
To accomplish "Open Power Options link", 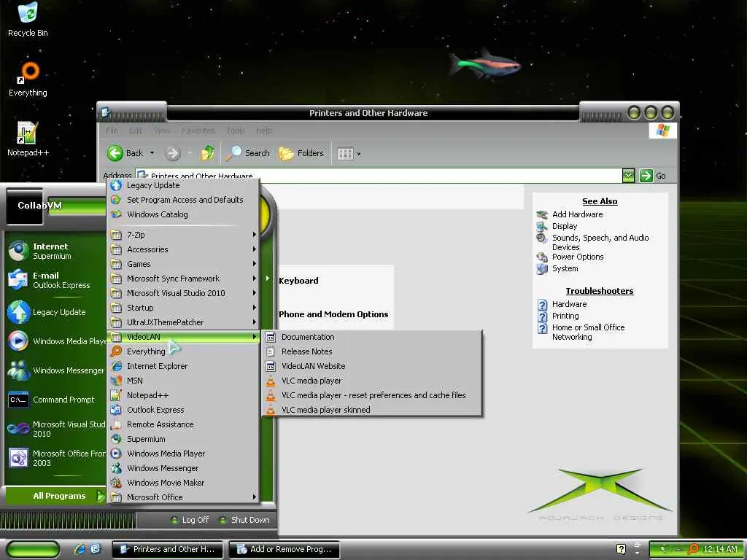I will tap(578, 257).
